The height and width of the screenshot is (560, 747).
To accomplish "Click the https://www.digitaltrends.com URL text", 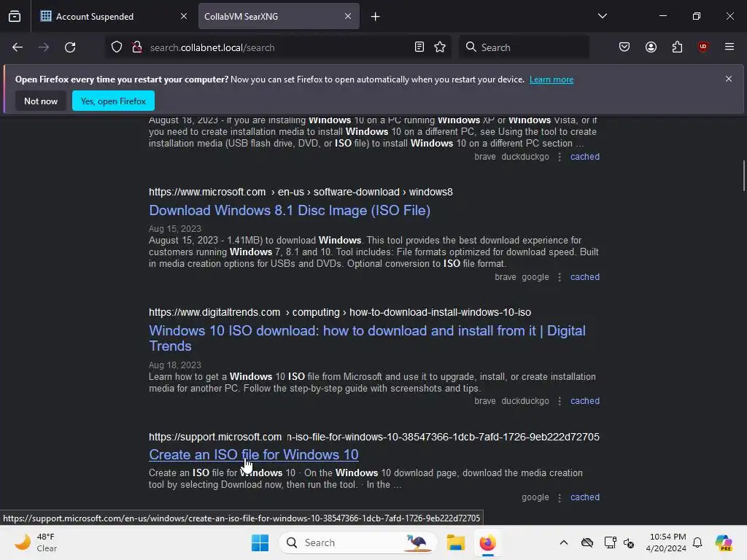I will [340, 312].
